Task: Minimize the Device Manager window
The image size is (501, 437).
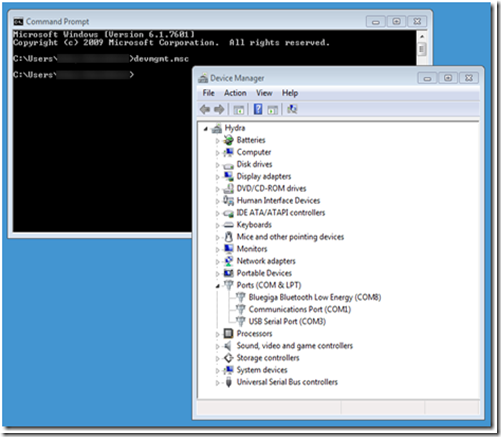Action: 427,78
